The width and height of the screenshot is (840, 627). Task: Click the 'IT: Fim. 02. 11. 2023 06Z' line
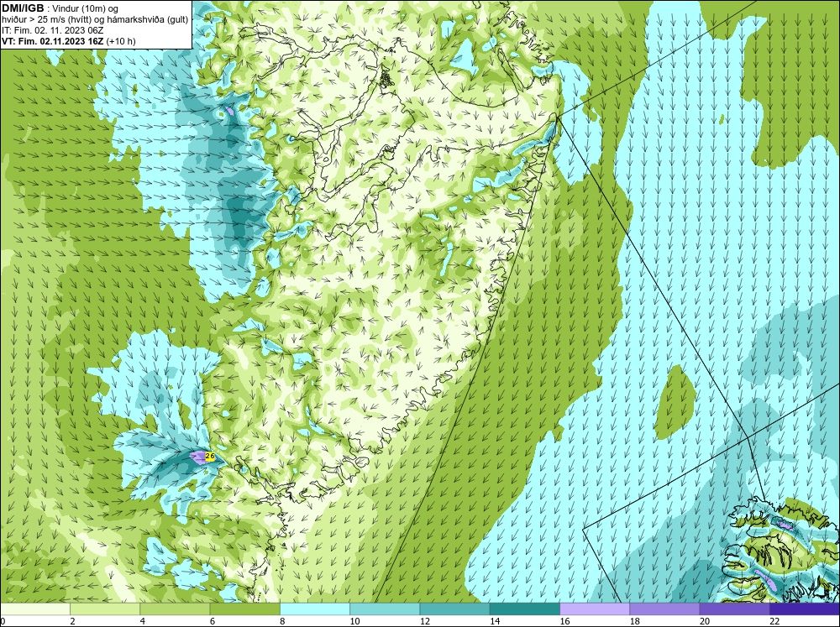pyautogui.click(x=52, y=30)
